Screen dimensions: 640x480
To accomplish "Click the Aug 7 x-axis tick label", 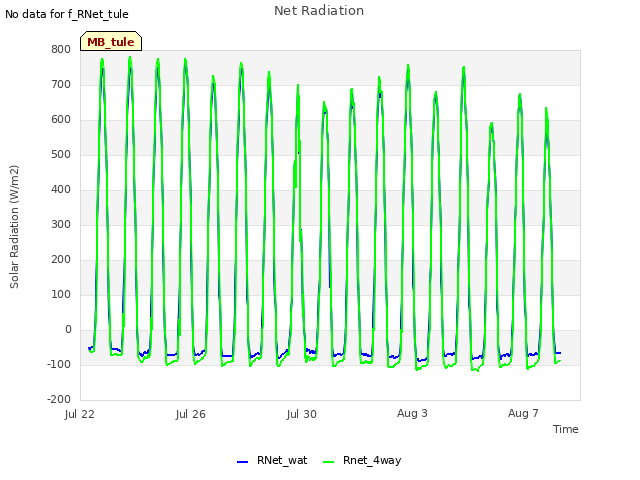I will click(523, 413).
